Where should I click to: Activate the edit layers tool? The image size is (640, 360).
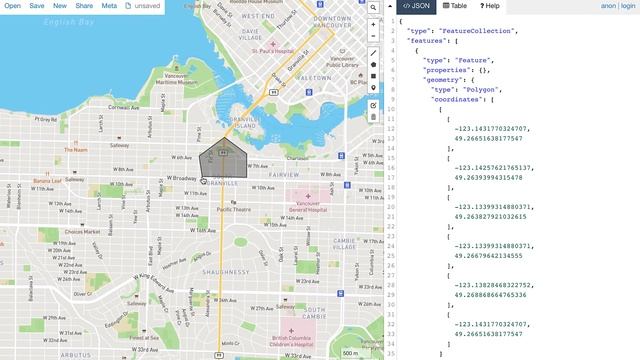tap(373, 105)
